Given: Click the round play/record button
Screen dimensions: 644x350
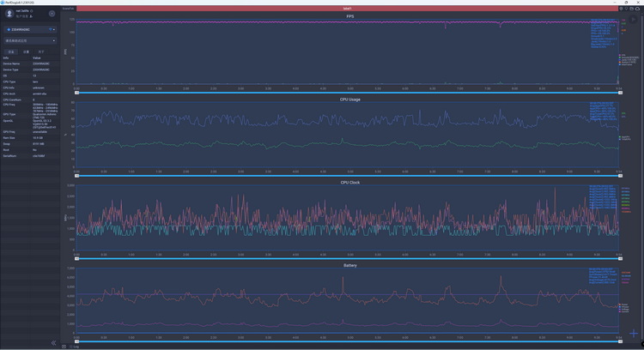Looking at the screenshot, I should (x=633, y=19).
